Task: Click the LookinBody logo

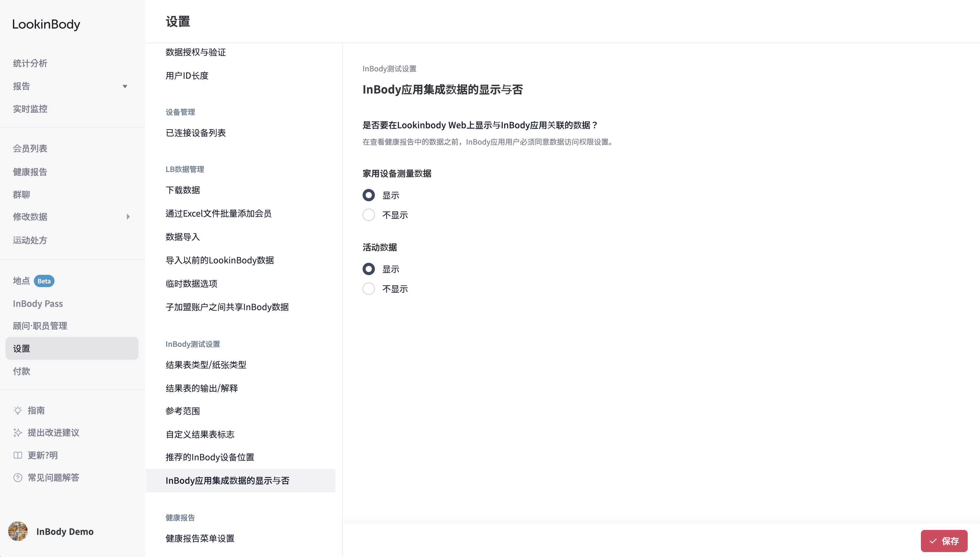Action: 46,25
